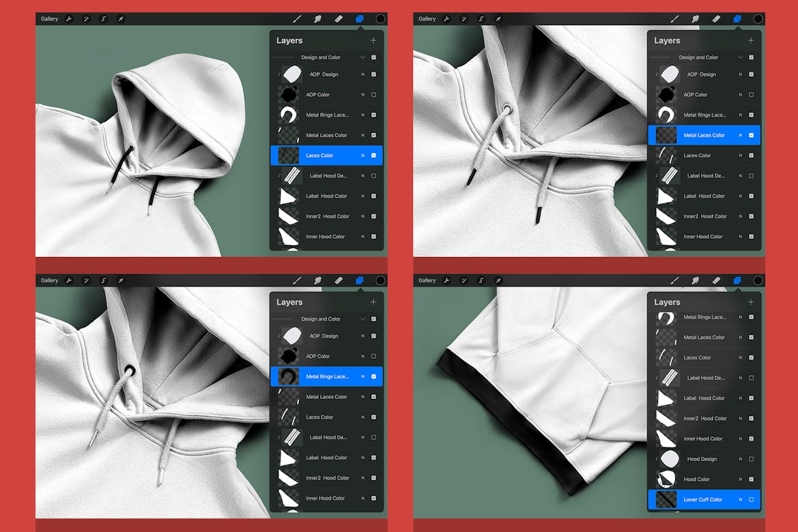
Task: Enable visibility of the AOP Color layer
Action: [x=373, y=94]
